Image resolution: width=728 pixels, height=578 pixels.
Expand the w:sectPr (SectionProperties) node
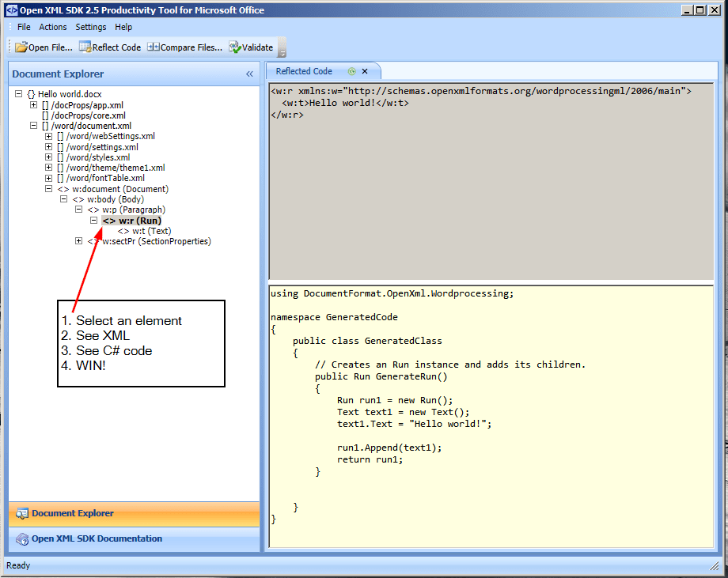(78, 241)
